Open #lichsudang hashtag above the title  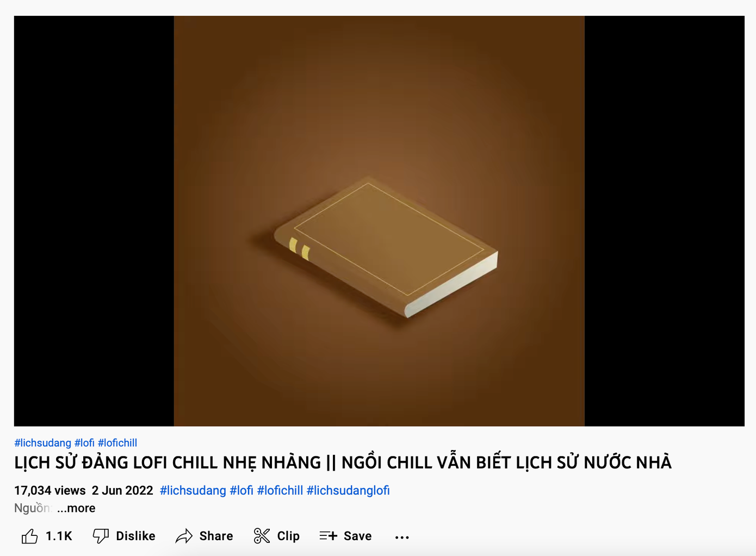[x=42, y=443]
